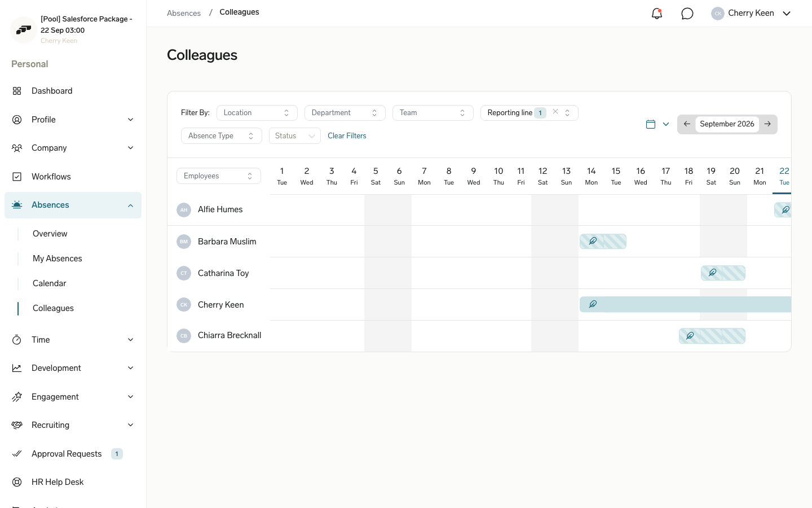Click Cherry Keen's header avatar

pyautogui.click(x=718, y=14)
